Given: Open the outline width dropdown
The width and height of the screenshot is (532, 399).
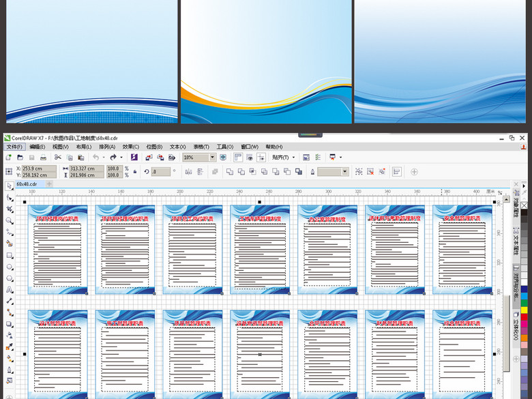Looking at the screenshot, I should tap(345, 172).
